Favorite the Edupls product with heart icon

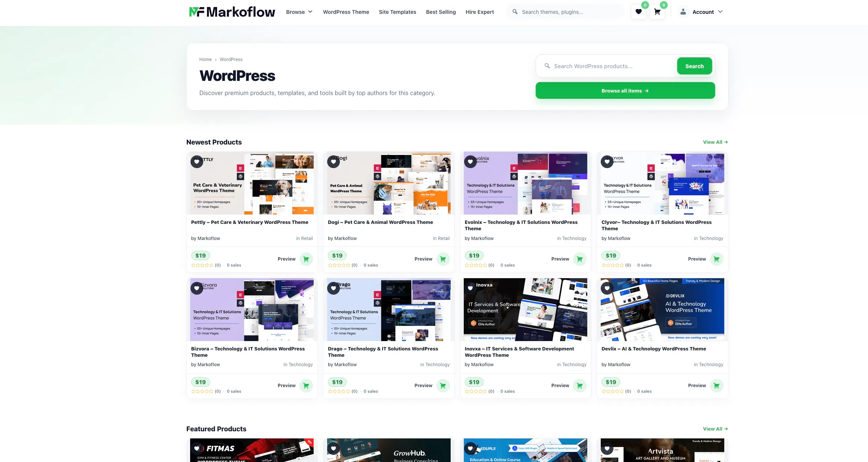(470, 448)
